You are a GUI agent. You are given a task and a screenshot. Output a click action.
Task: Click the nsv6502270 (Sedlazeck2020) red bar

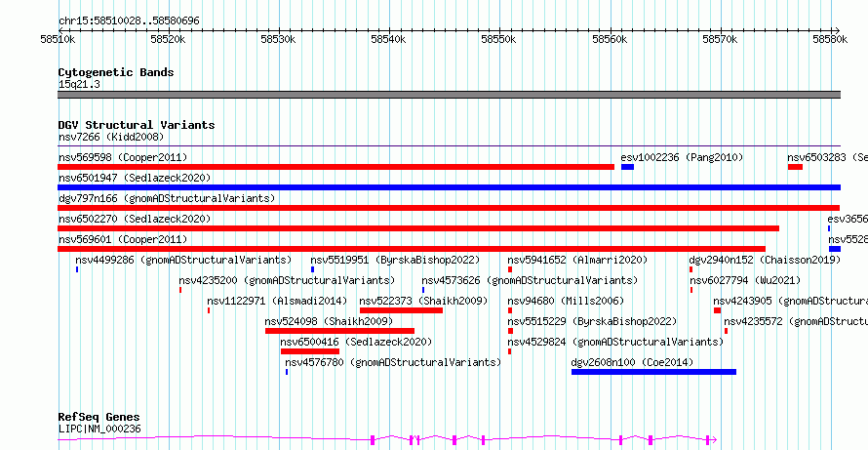pyautogui.click(x=418, y=228)
